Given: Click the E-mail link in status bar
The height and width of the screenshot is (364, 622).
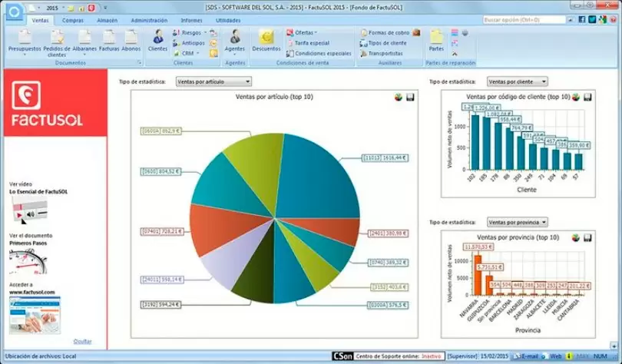Looking at the screenshot, I should pos(527,356).
